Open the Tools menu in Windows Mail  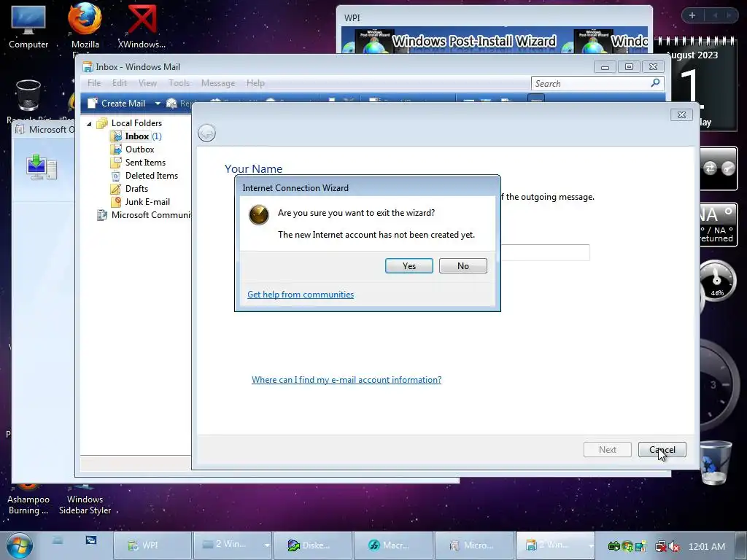[179, 83]
